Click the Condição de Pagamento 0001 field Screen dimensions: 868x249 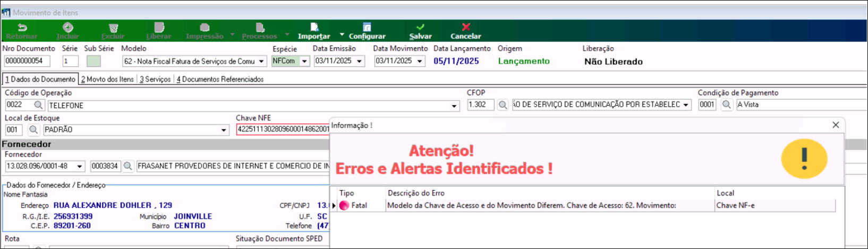point(707,105)
